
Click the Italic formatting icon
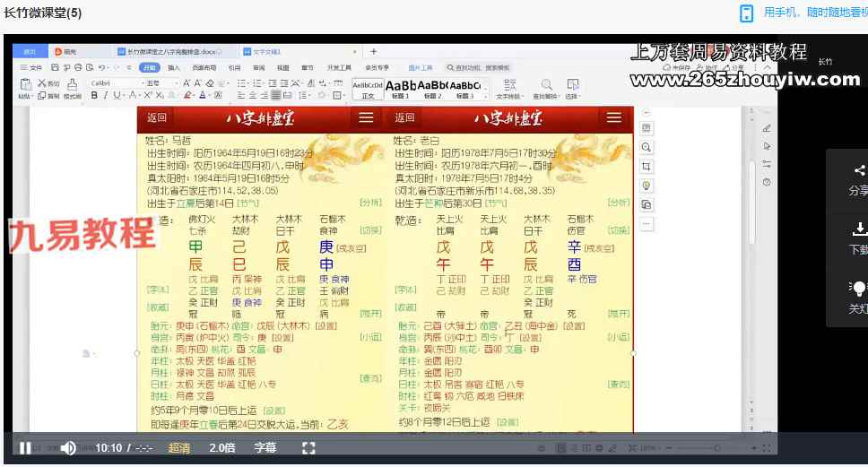(105, 96)
